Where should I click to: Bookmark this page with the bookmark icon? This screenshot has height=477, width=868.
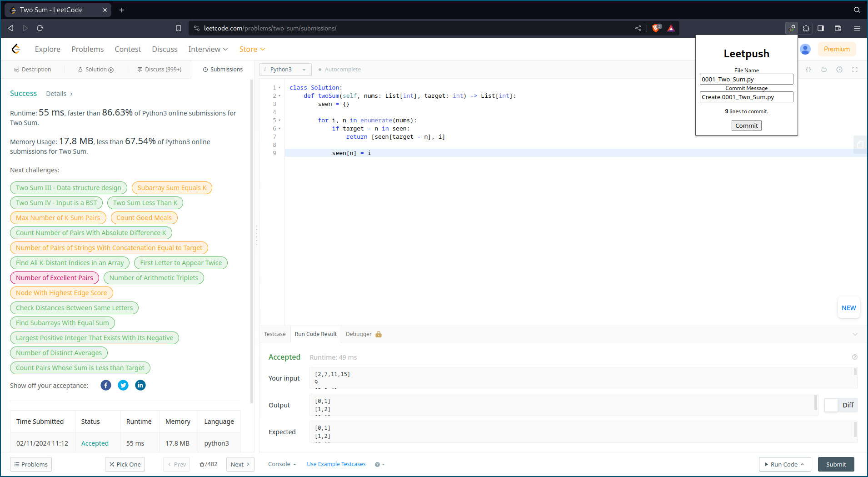click(x=179, y=28)
